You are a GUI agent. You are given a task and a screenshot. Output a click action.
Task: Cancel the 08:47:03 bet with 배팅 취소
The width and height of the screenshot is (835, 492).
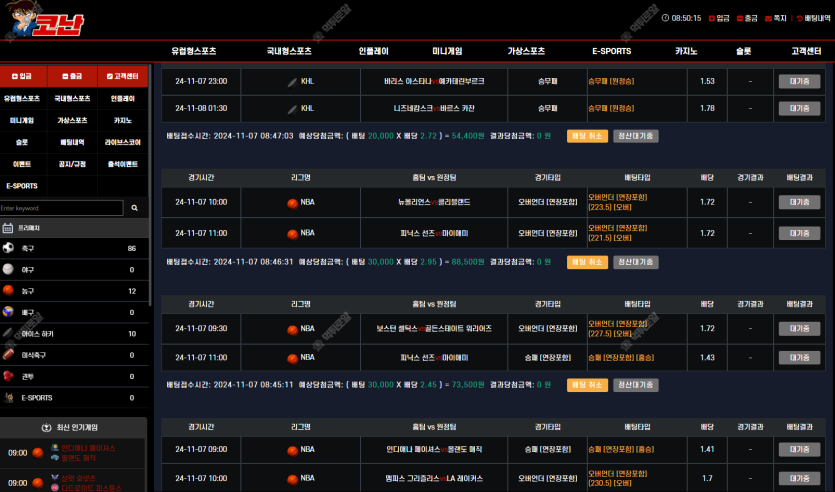587,135
